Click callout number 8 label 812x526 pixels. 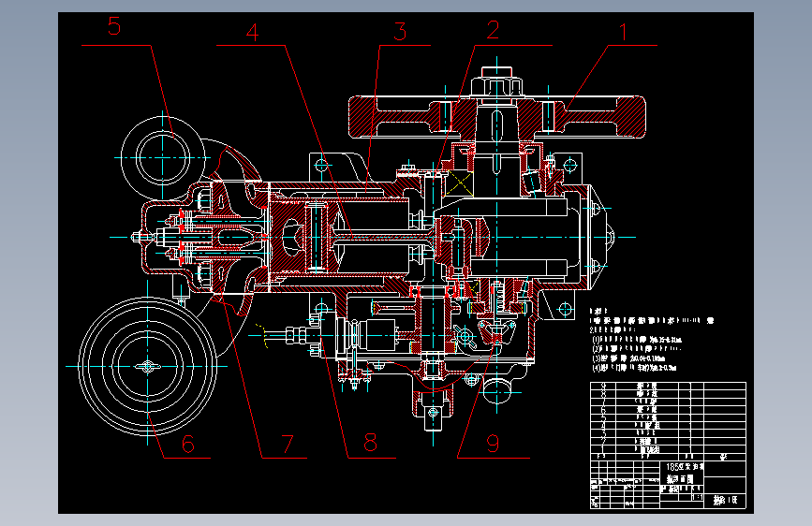[370, 443]
